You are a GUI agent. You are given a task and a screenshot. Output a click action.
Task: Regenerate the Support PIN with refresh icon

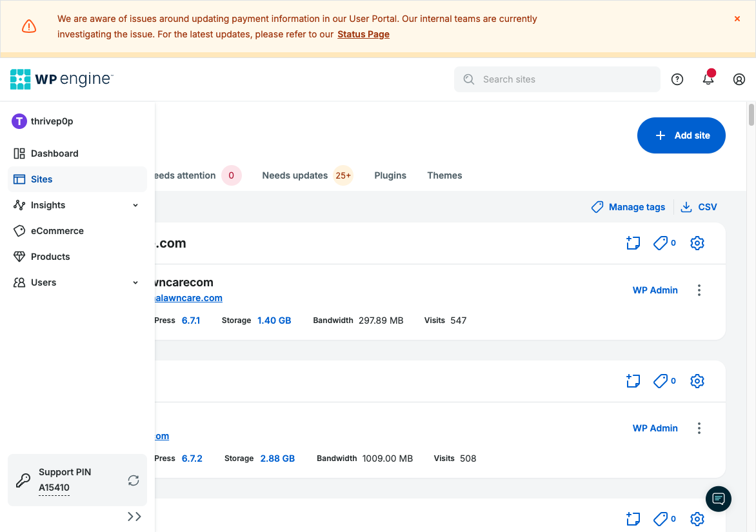pyautogui.click(x=134, y=480)
